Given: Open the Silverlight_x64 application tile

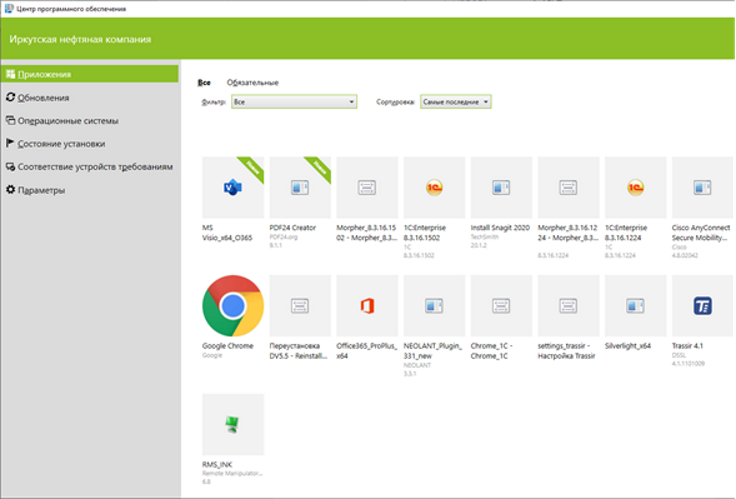Looking at the screenshot, I should (636, 306).
